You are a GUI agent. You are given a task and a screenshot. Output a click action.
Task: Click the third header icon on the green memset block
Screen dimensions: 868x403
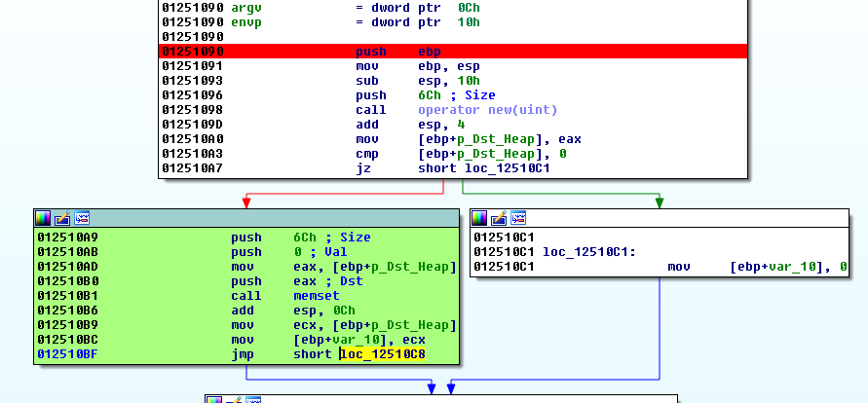pyautogui.click(x=82, y=218)
